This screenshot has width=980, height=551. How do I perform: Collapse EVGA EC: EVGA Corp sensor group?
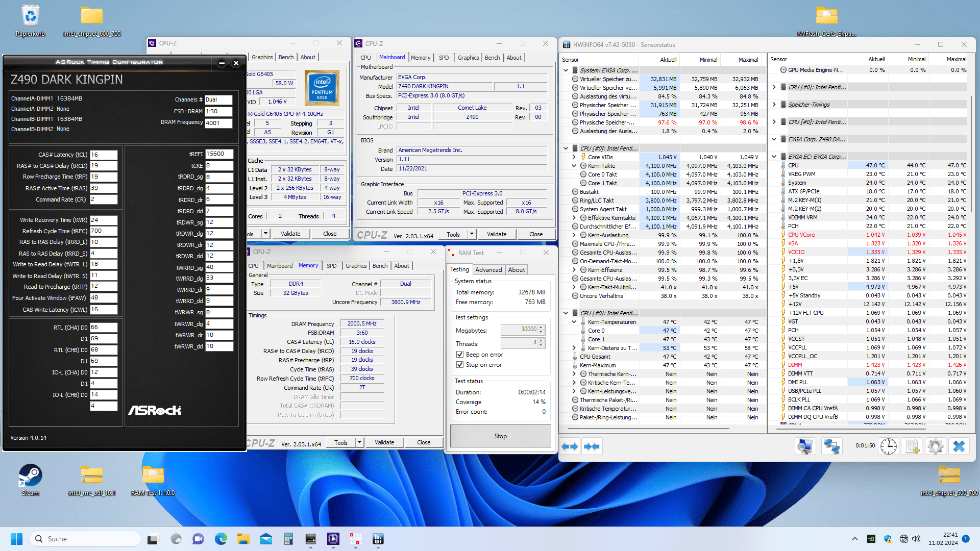click(774, 157)
